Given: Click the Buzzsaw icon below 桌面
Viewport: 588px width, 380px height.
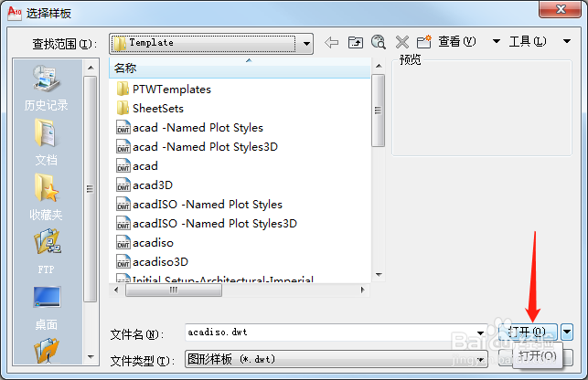Looking at the screenshot, I should pyautogui.click(x=47, y=351).
